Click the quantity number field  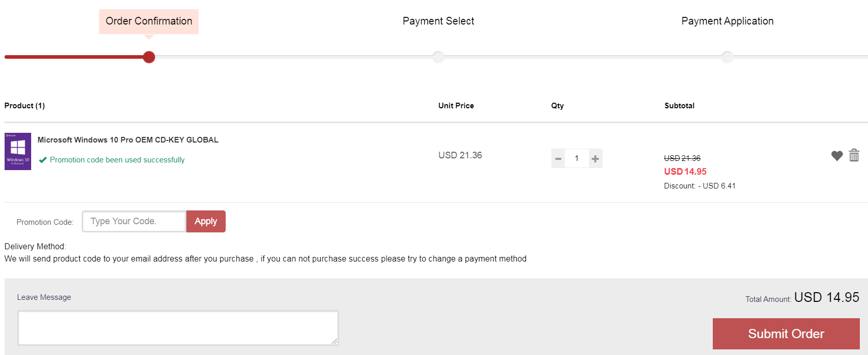(577, 158)
